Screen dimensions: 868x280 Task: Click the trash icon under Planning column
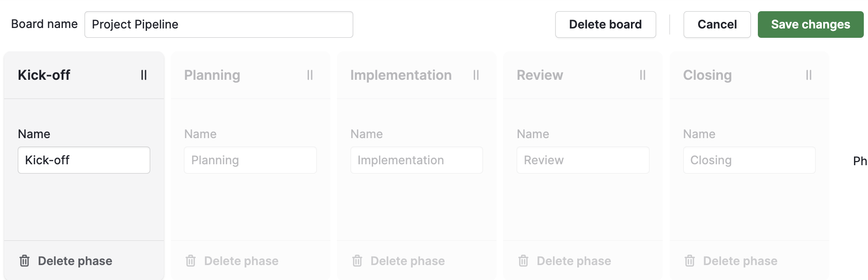point(190,261)
